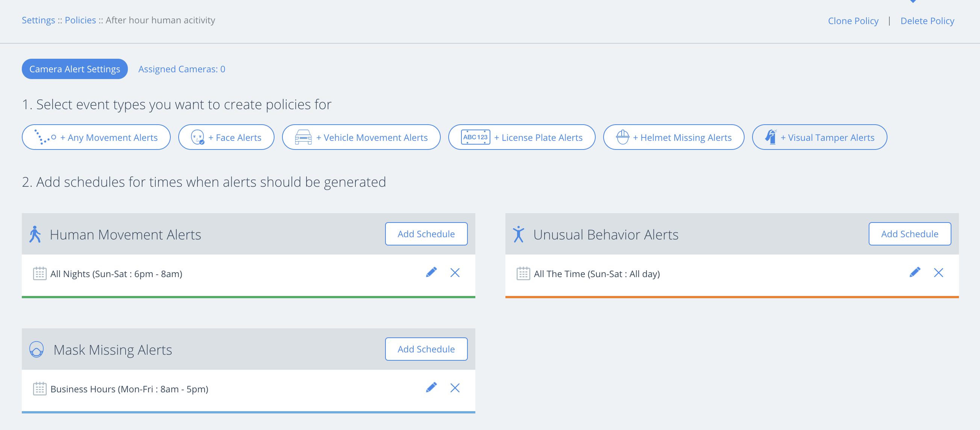The image size is (980, 430).
Task: Delete the All The Time schedule
Action: pos(938,273)
